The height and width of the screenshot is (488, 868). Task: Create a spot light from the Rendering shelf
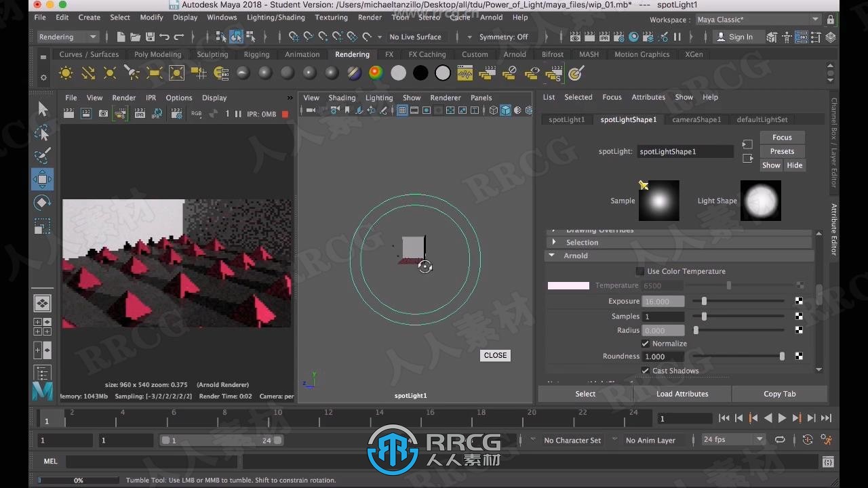pos(132,73)
